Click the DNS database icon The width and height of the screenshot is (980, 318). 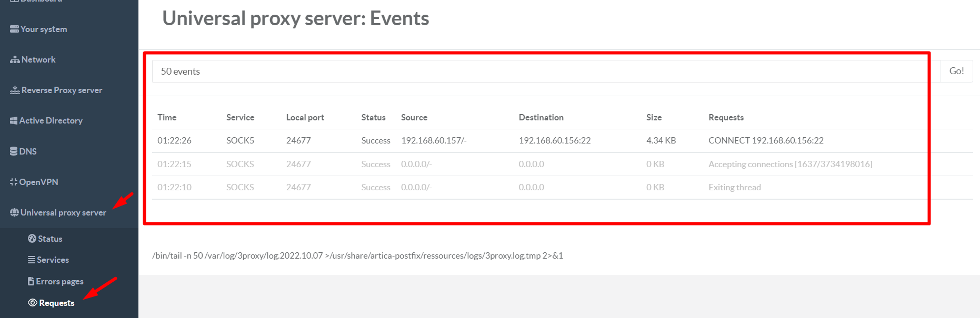[x=14, y=151]
